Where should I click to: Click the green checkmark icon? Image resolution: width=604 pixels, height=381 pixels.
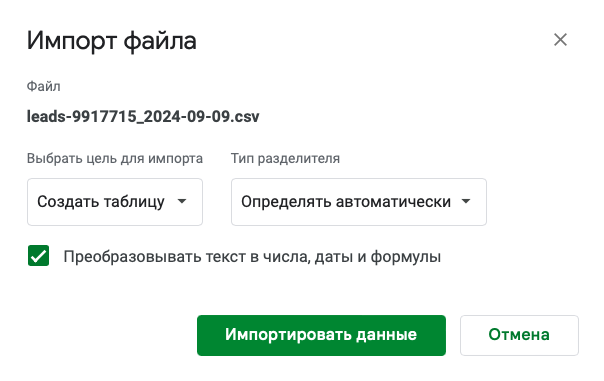click(39, 256)
